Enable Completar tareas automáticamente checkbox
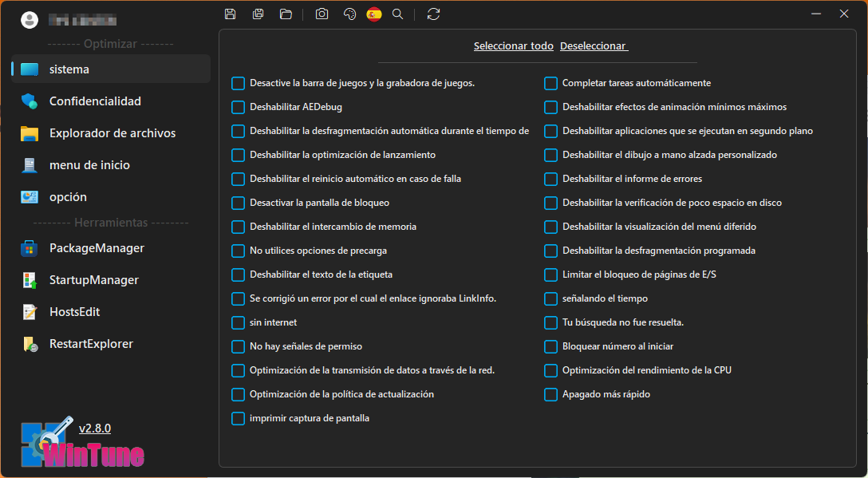This screenshot has height=478, width=868. (x=550, y=84)
